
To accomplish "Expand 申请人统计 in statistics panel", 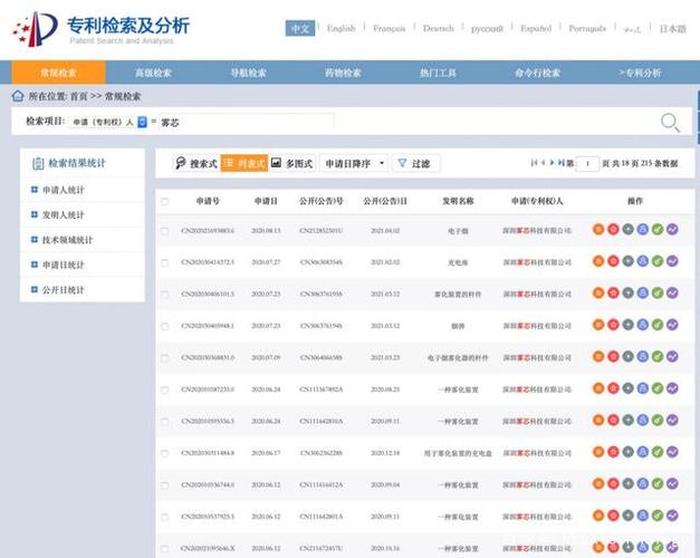I will pyautogui.click(x=34, y=190).
